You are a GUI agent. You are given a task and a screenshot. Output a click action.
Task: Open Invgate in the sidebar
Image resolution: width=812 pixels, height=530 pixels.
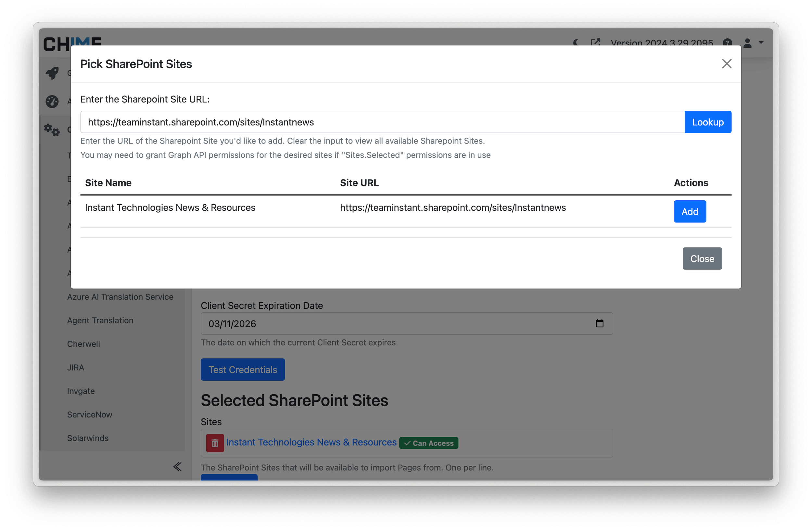[81, 391]
